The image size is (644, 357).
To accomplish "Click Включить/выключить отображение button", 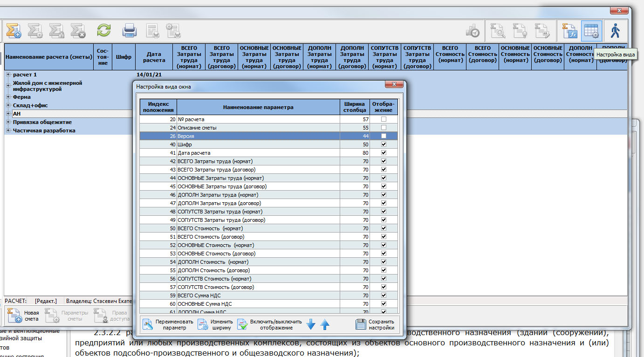I will tap(270, 324).
